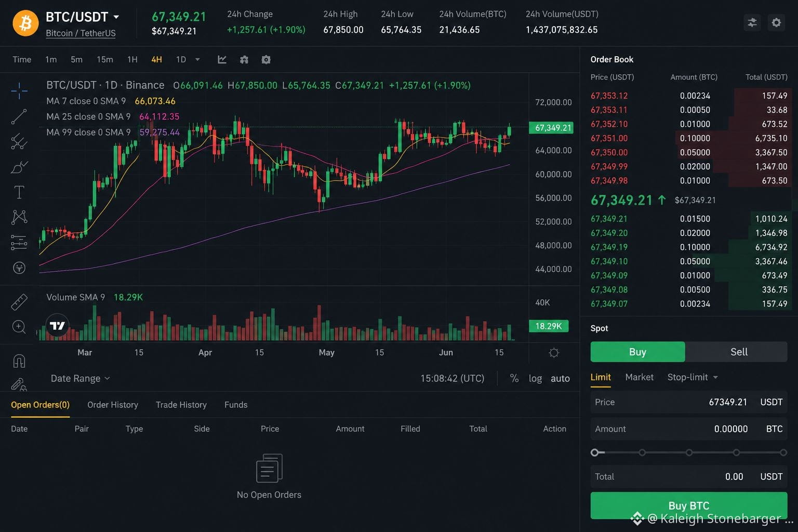Image resolution: width=798 pixels, height=532 pixels.
Task: Open the top-right settings gear
Action: (x=776, y=22)
